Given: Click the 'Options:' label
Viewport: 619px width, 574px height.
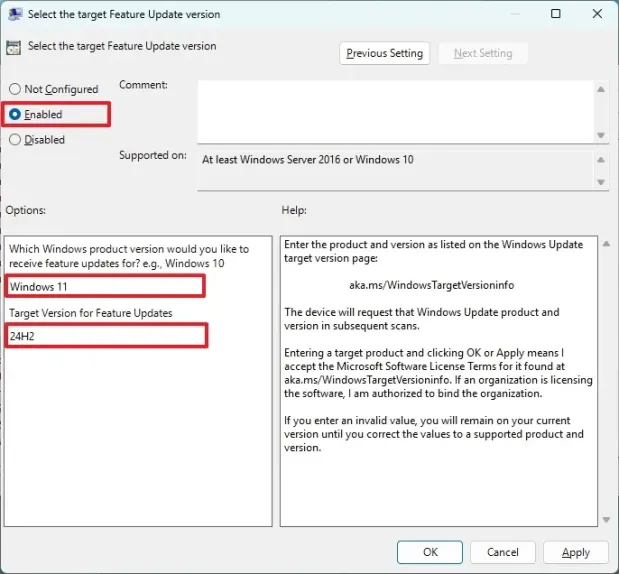Looking at the screenshot, I should coord(26,210).
